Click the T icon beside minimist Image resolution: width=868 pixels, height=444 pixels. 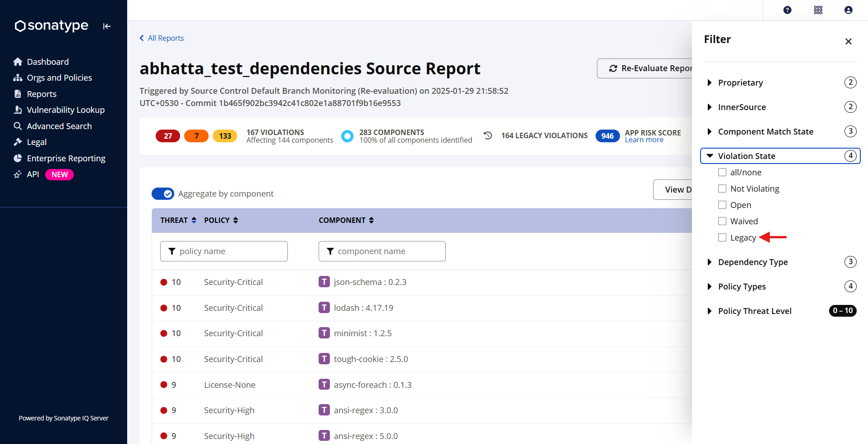(x=324, y=333)
